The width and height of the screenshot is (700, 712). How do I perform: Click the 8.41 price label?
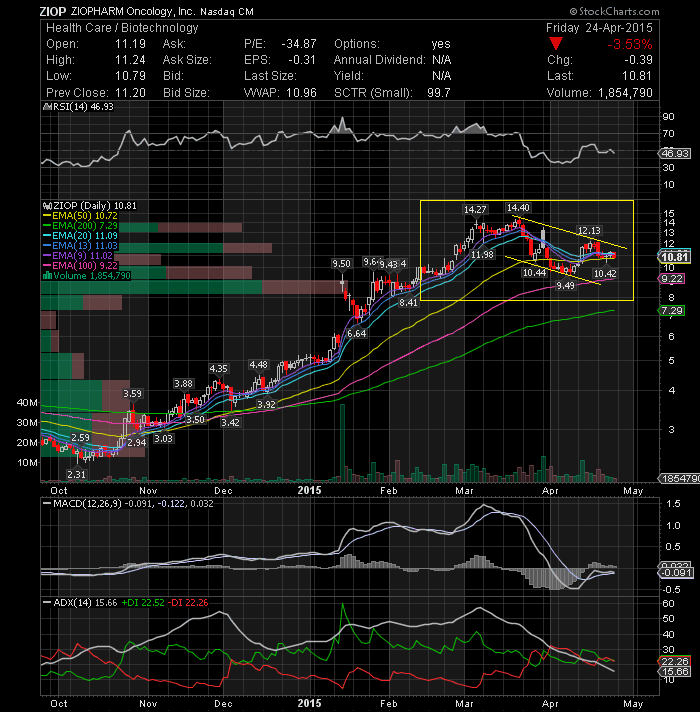click(408, 303)
